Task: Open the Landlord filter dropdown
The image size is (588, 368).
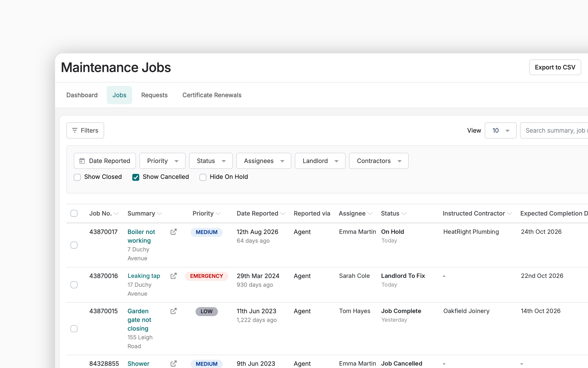Action: (320, 161)
